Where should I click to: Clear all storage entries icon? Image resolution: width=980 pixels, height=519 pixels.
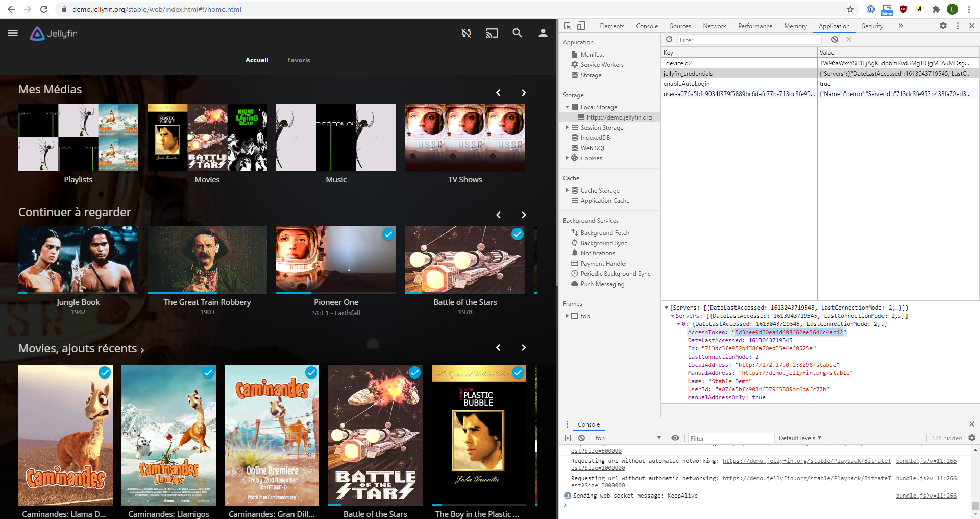point(835,39)
